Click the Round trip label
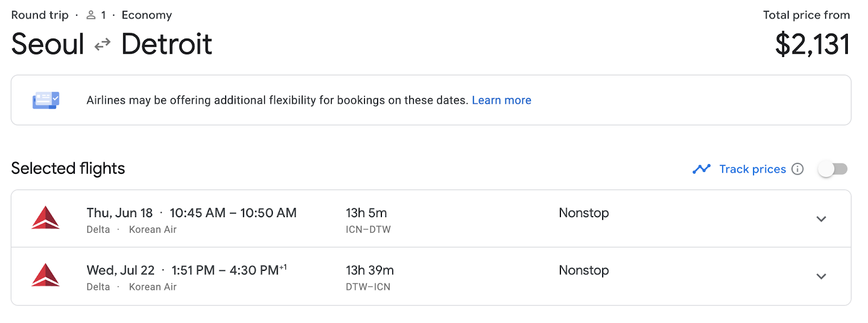 tap(40, 15)
